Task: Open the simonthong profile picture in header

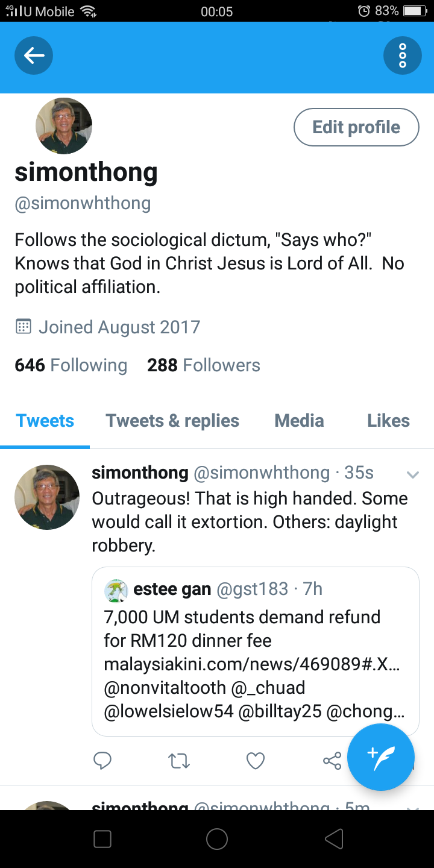Action: click(64, 126)
